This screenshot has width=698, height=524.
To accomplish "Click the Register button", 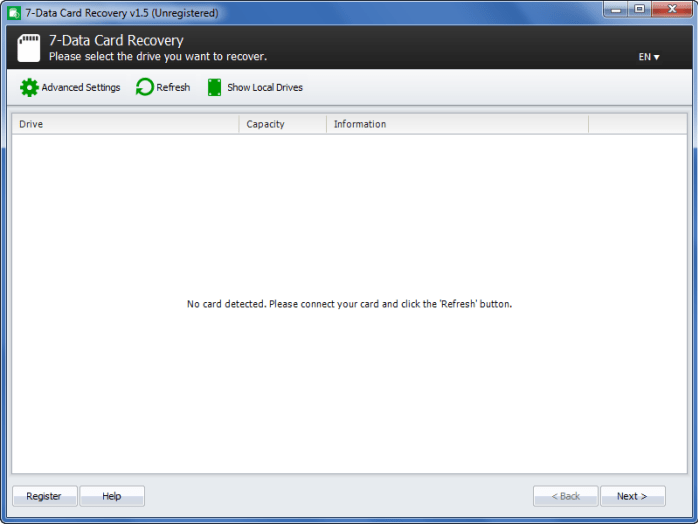I will [45, 496].
